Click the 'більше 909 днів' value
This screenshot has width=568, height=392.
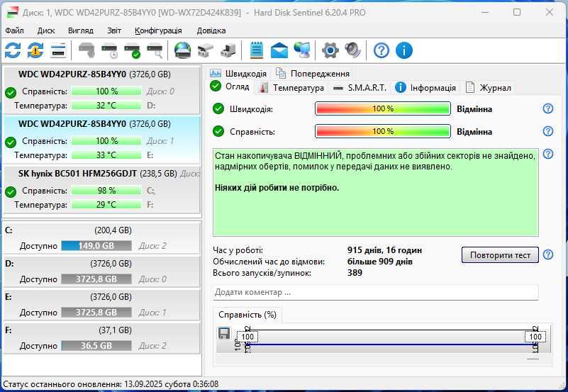point(379,262)
